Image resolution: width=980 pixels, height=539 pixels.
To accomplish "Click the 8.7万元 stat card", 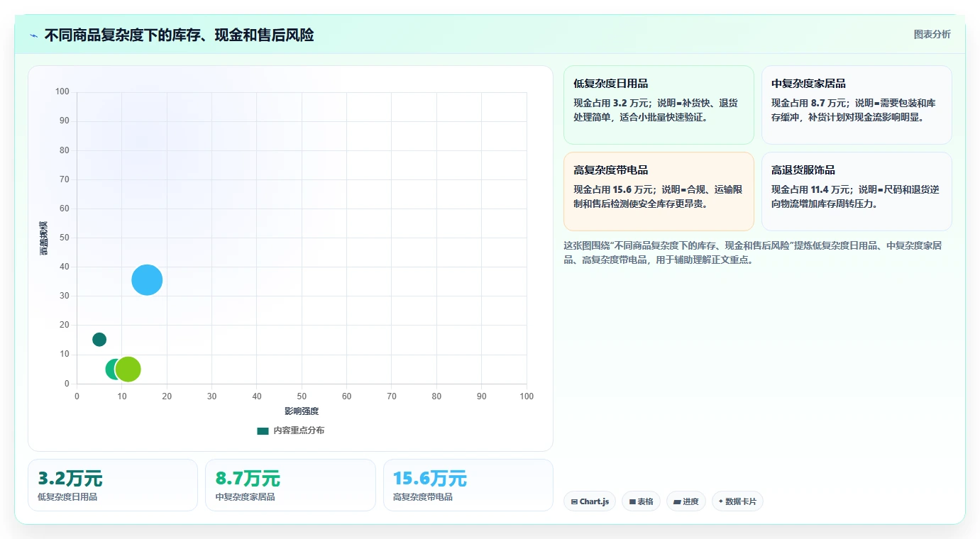I will pyautogui.click(x=290, y=485).
